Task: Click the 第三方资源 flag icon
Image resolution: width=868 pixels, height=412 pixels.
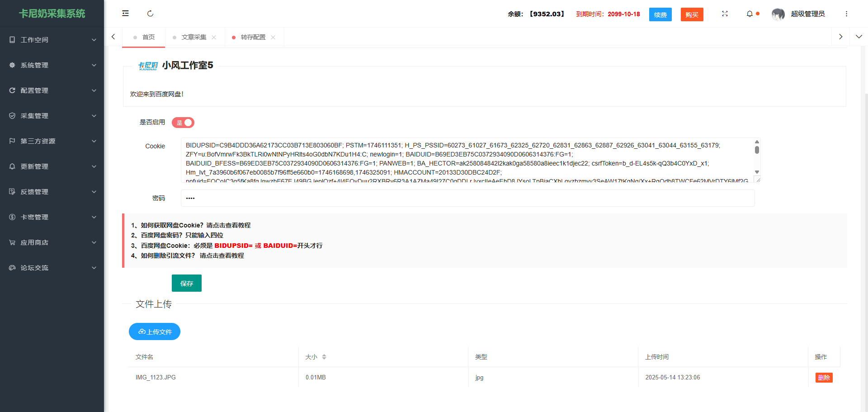Action: (x=12, y=141)
